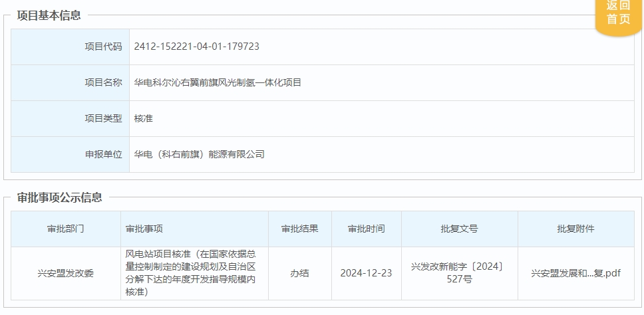The width and height of the screenshot is (644, 315).
Task: Click the 审批部门 column header
Action: coord(66,229)
